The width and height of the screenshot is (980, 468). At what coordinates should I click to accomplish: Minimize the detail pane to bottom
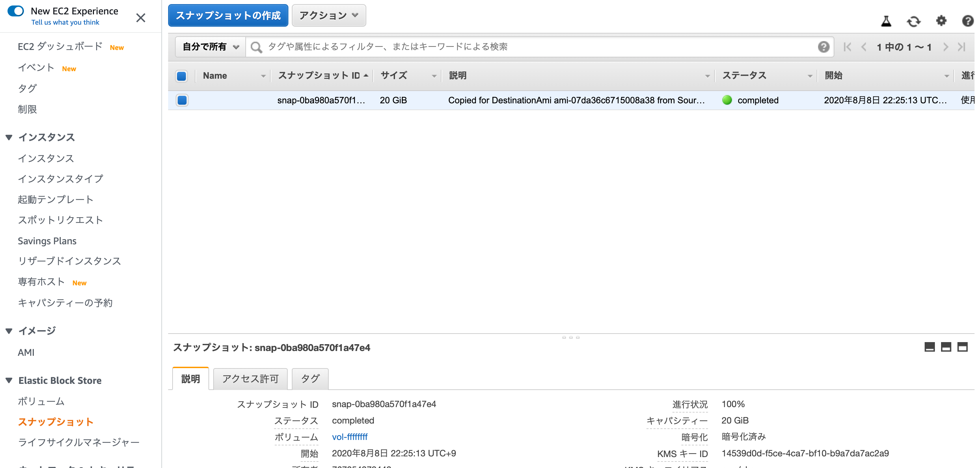(x=929, y=347)
